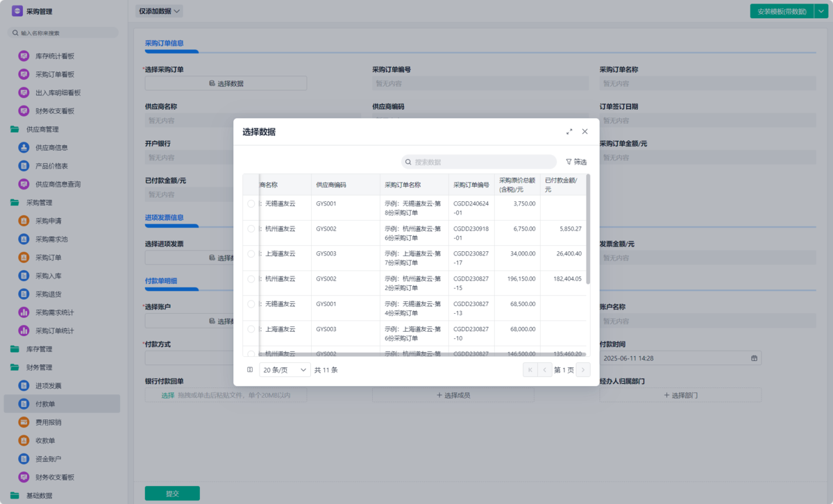Click sidebar search field 输入名称来搜索
The width and height of the screenshot is (833, 504).
point(64,33)
